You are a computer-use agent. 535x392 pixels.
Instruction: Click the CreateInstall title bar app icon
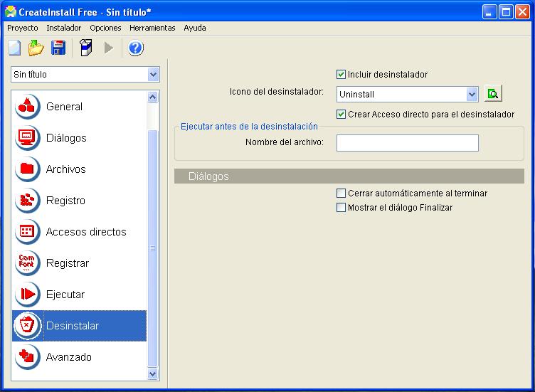10,12
